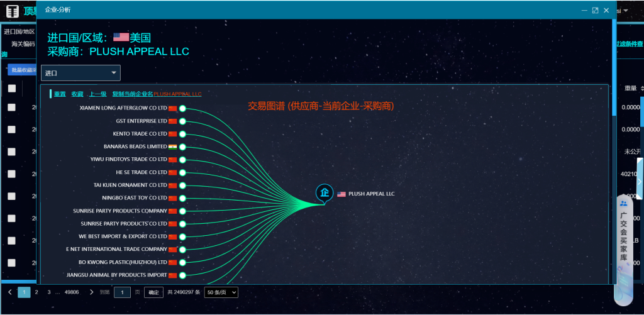Image resolution: width=644 pixels, height=315 pixels.
Task: Check the first table row checkbox
Action: (12, 108)
